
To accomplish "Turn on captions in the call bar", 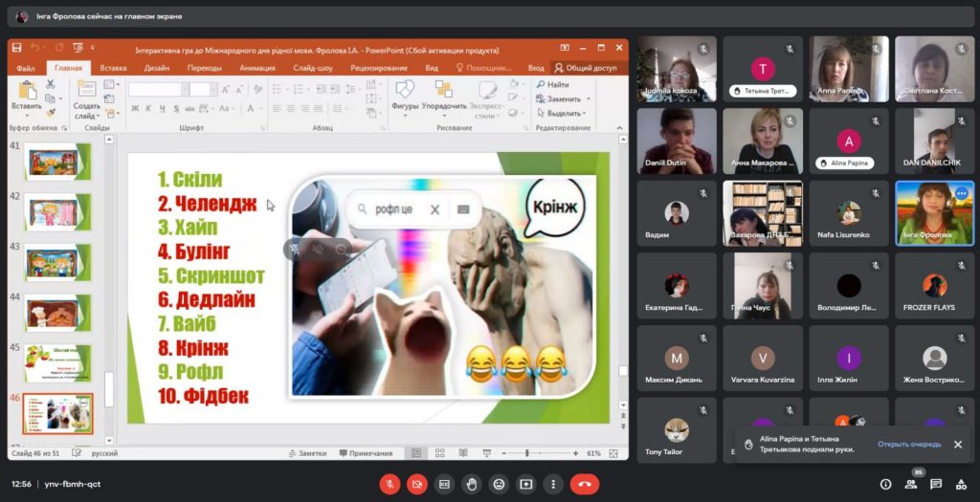I will point(444,484).
